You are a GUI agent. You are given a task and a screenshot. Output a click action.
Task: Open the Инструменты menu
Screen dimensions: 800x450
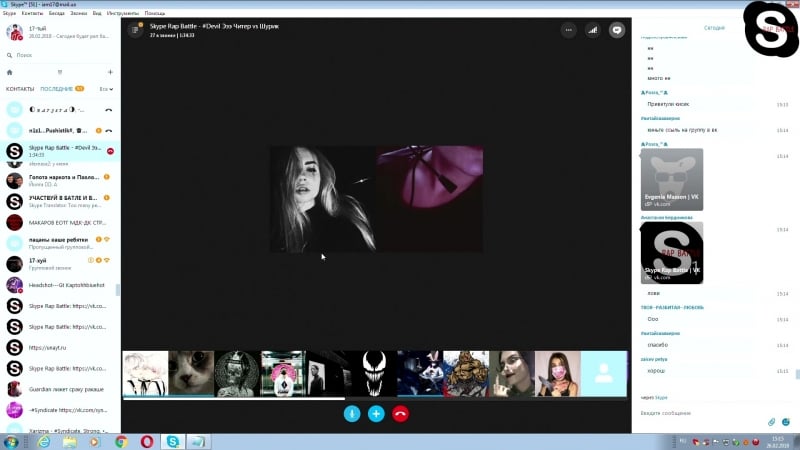click(x=122, y=13)
